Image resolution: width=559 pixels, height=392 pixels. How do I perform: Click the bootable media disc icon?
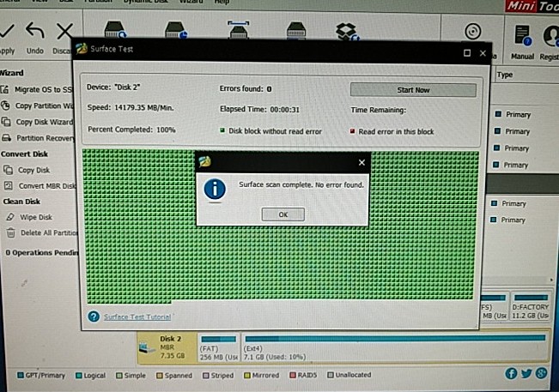pos(471,32)
